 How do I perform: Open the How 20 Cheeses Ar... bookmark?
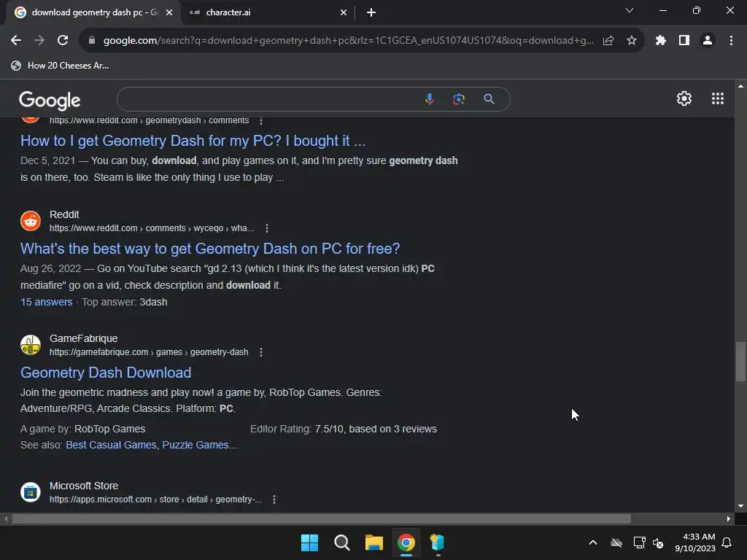(x=60, y=66)
